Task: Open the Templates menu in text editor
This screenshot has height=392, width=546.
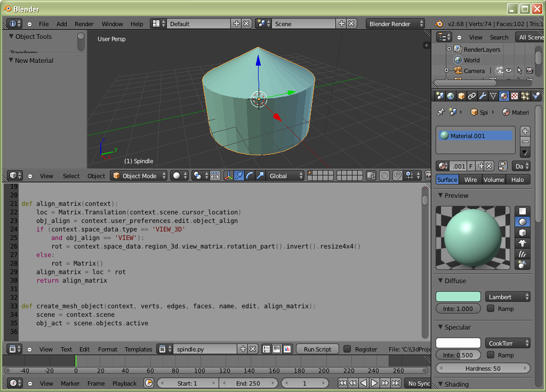Action: click(138, 349)
